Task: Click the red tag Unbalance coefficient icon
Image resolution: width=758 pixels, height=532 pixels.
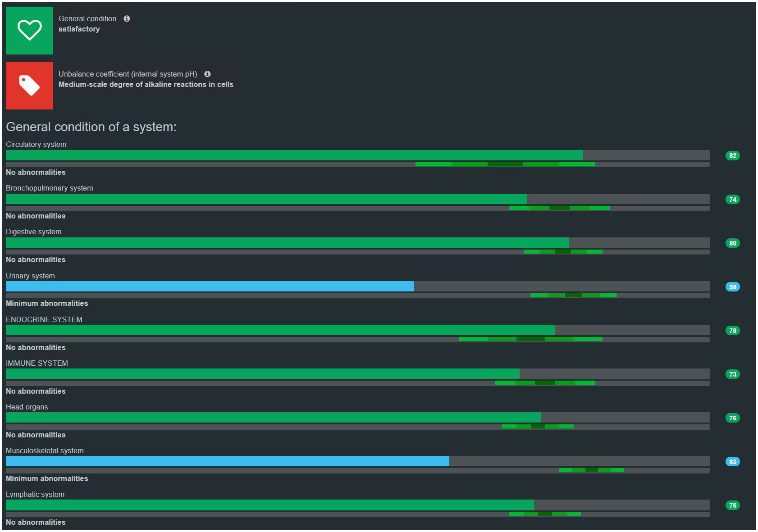Action: [x=29, y=86]
